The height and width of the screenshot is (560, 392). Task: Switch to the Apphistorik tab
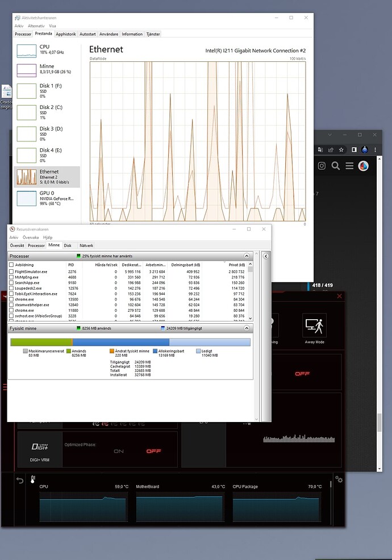(x=66, y=34)
